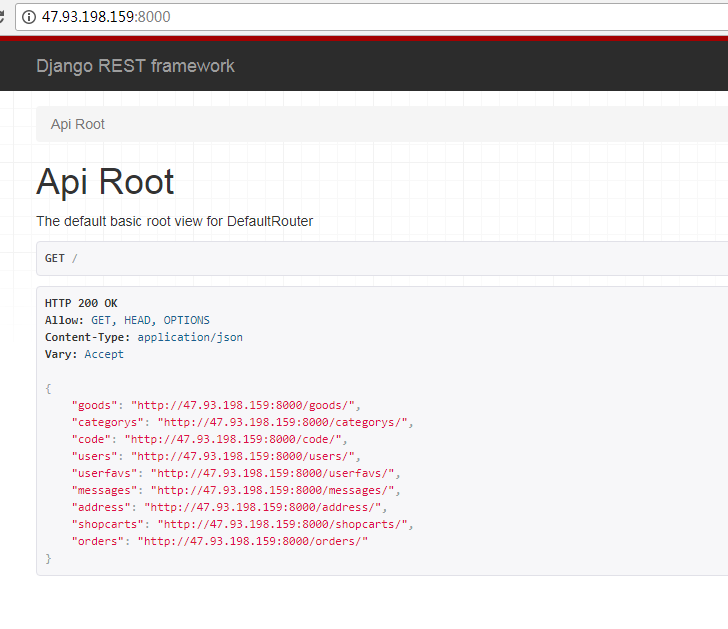Click the GET / request line

coord(61,258)
